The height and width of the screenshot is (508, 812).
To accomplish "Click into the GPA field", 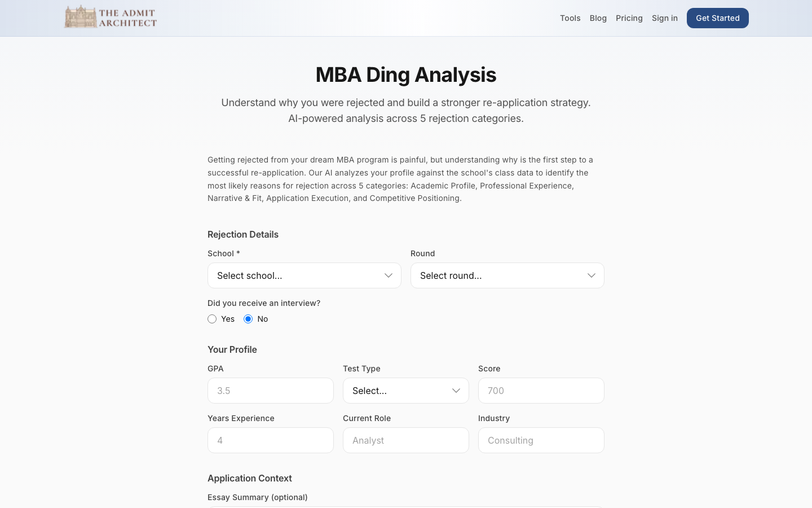I will click(271, 391).
